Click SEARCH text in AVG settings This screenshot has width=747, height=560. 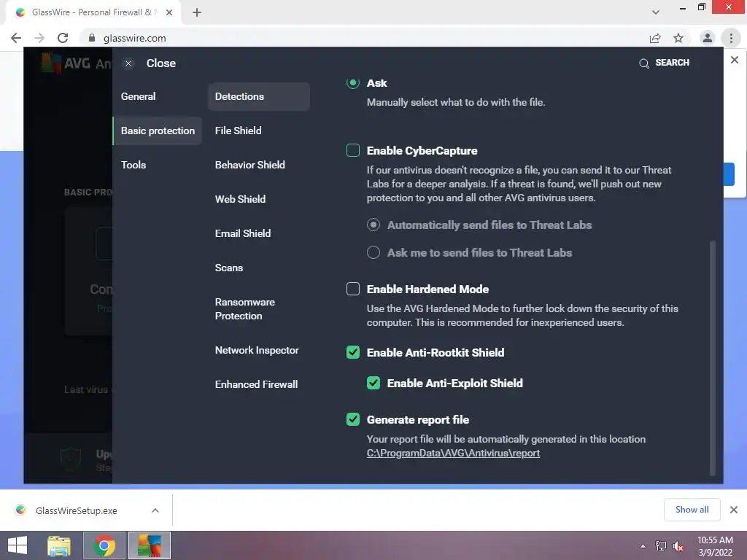coord(672,63)
